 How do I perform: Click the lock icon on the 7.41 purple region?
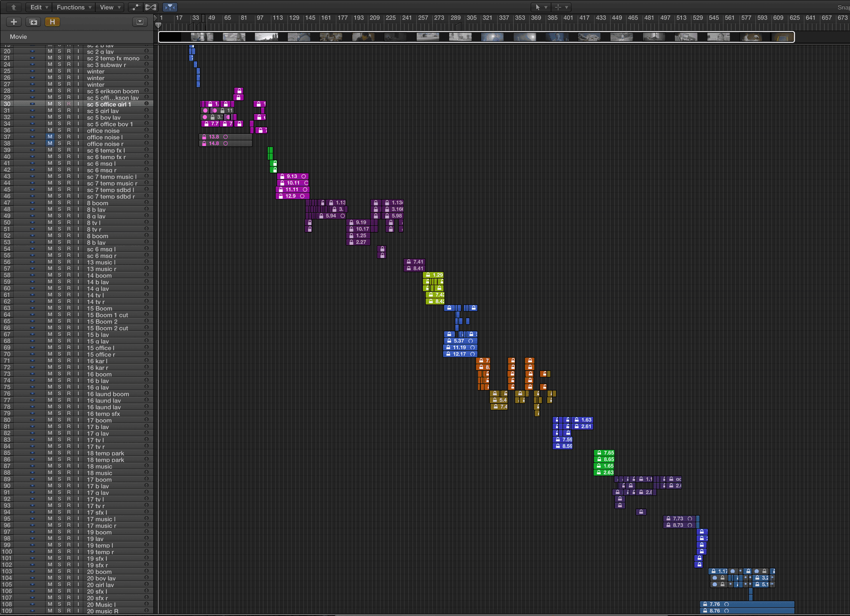point(408,262)
